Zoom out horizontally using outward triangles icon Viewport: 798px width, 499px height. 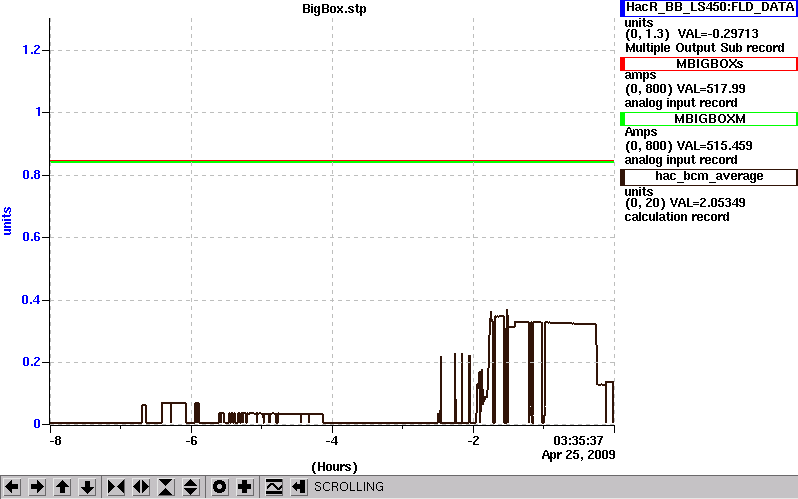point(141,487)
